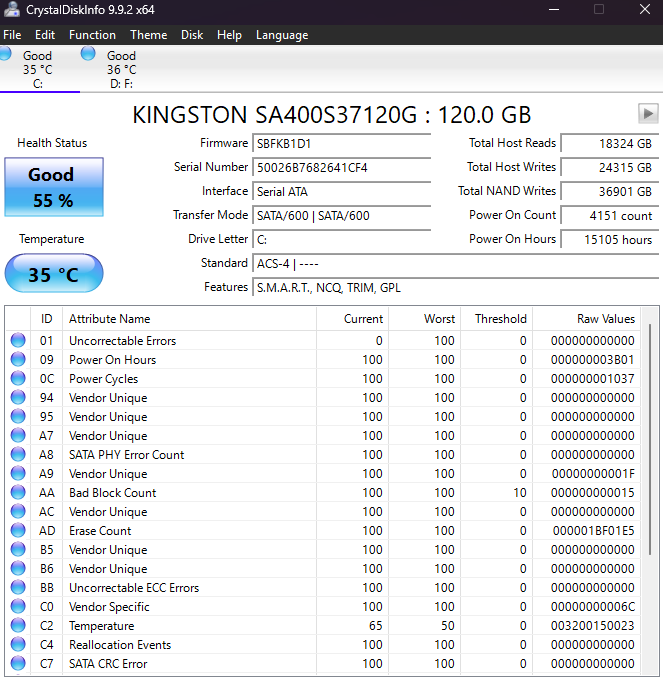Click the status icon for SATA PHY Error Count

pos(18,454)
